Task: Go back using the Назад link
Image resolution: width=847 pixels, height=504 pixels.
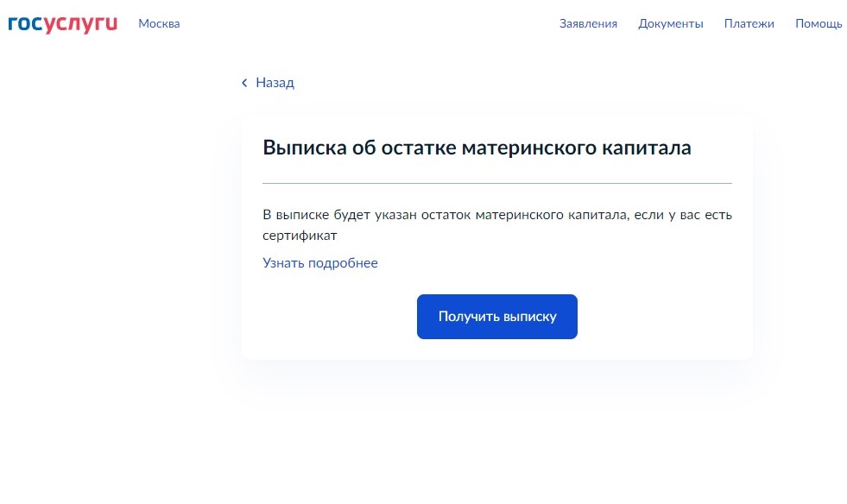Action: (x=275, y=83)
